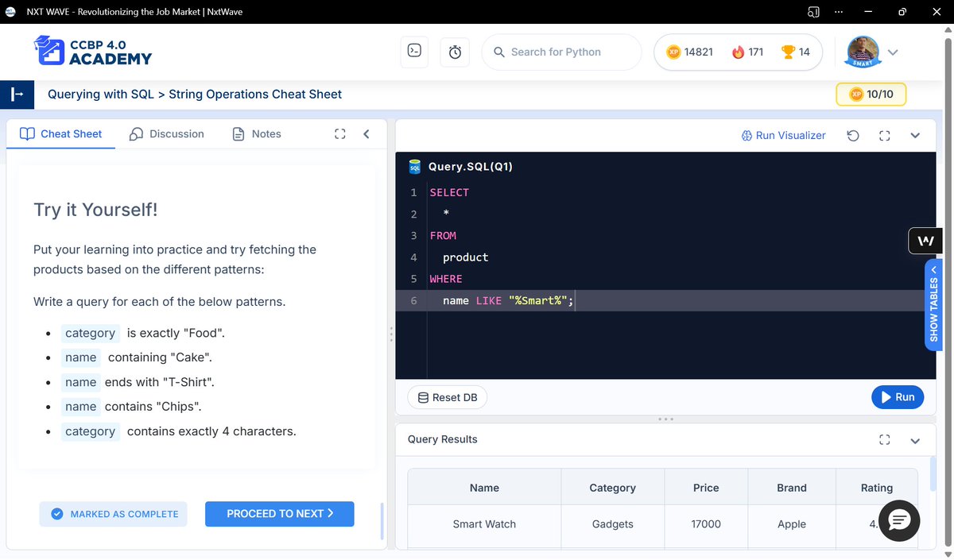
Task: Click the Try it Yourself! heading
Action: pos(95,210)
